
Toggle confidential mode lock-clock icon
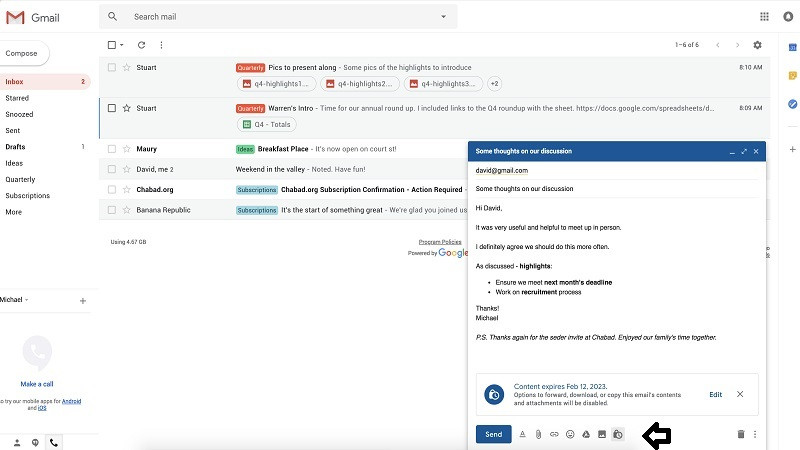618,434
